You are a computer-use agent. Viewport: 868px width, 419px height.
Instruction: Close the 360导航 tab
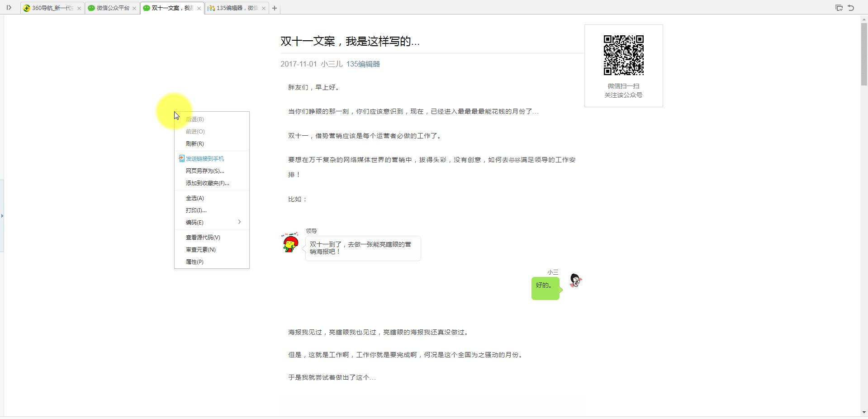(x=79, y=8)
